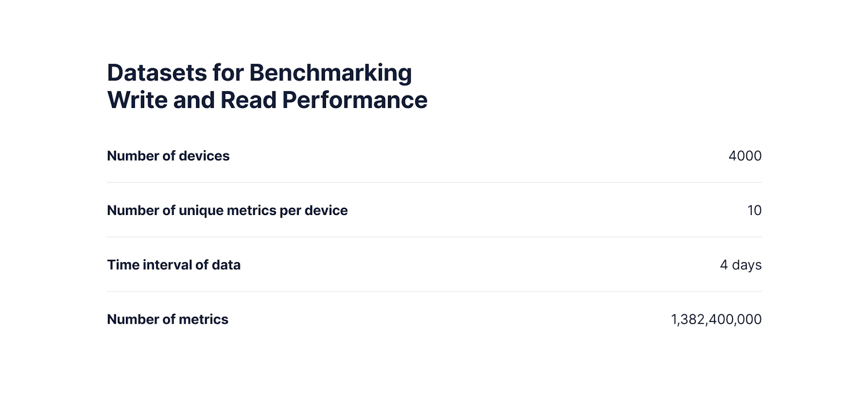Select the "Number of metrics" row label
The image size is (868, 398).
click(168, 319)
